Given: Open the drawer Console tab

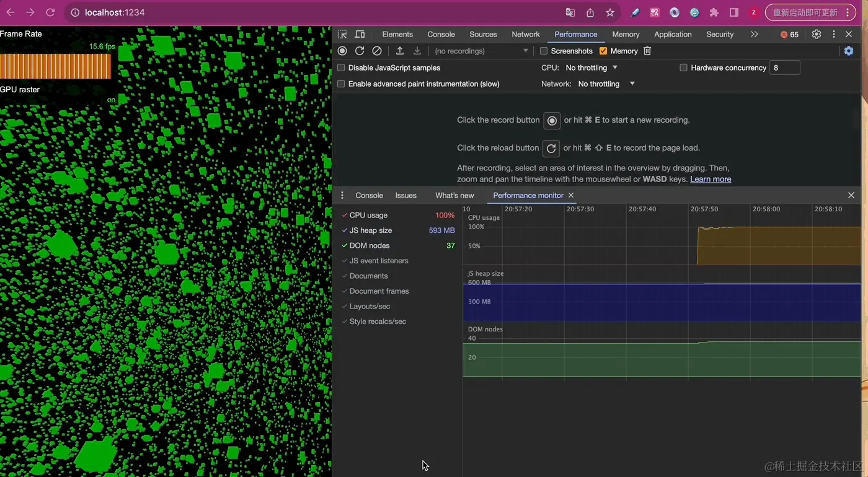Looking at the screenshot, I should pyautogui.click(x=369, y=195).
